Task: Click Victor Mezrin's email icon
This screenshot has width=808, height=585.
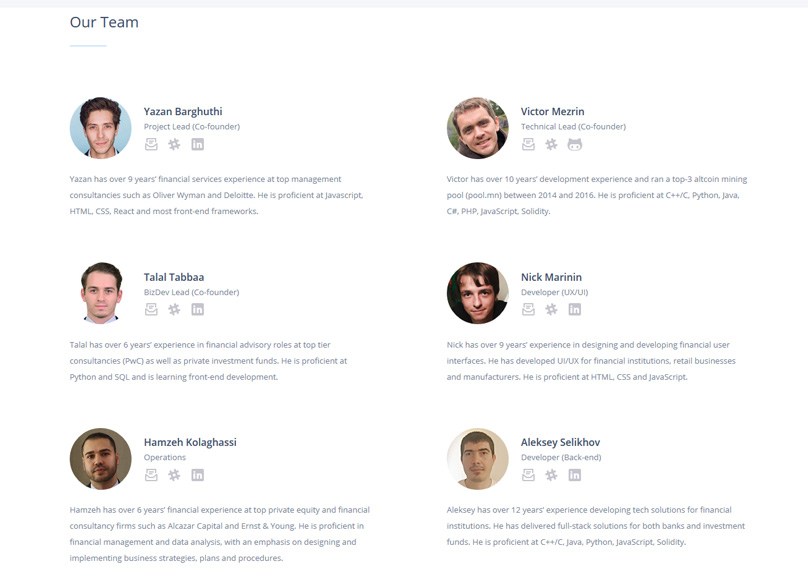Action: pos(528,144)
